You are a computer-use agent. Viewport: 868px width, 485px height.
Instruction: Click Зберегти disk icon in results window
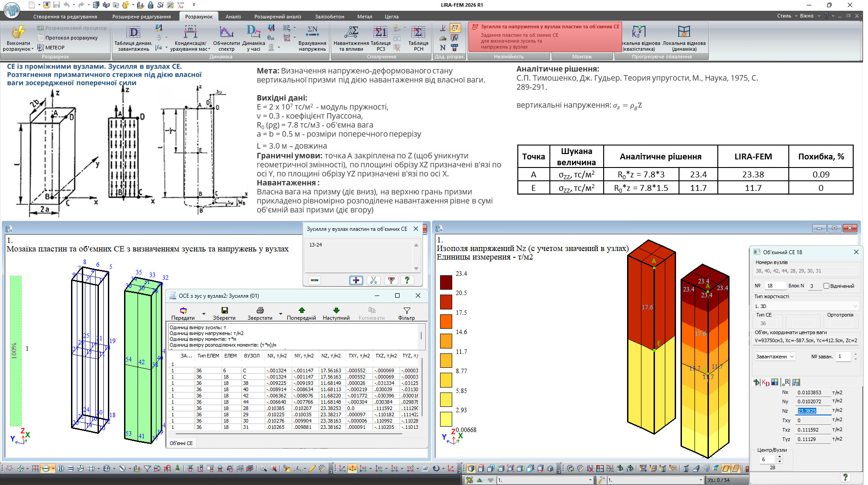[224, 310]
